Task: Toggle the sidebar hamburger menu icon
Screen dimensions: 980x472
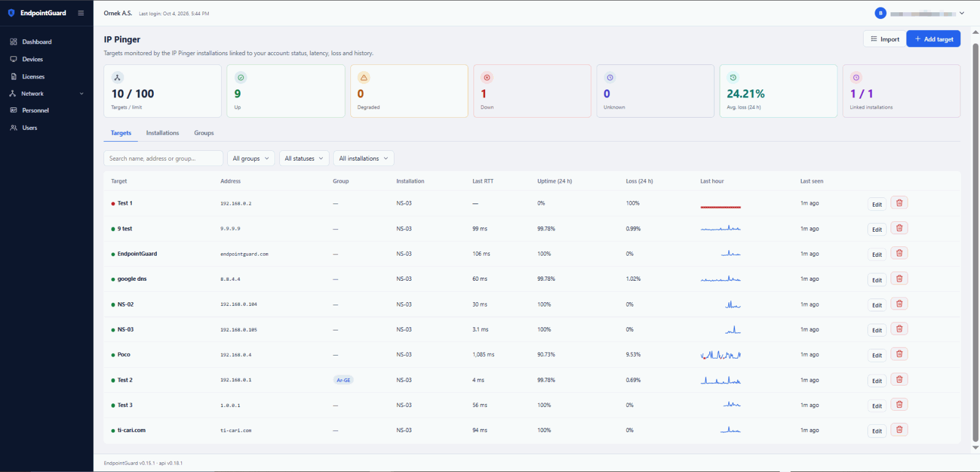Action: coord(81,13)
